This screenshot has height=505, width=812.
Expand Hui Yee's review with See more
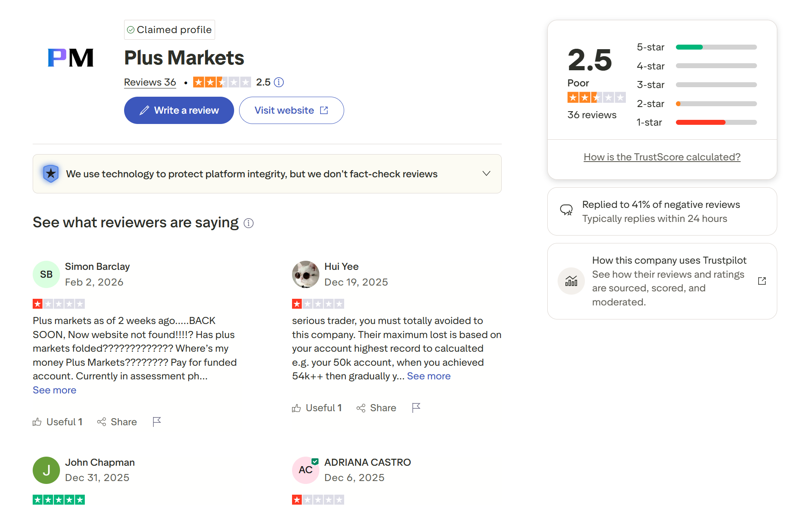coord(429,376)
